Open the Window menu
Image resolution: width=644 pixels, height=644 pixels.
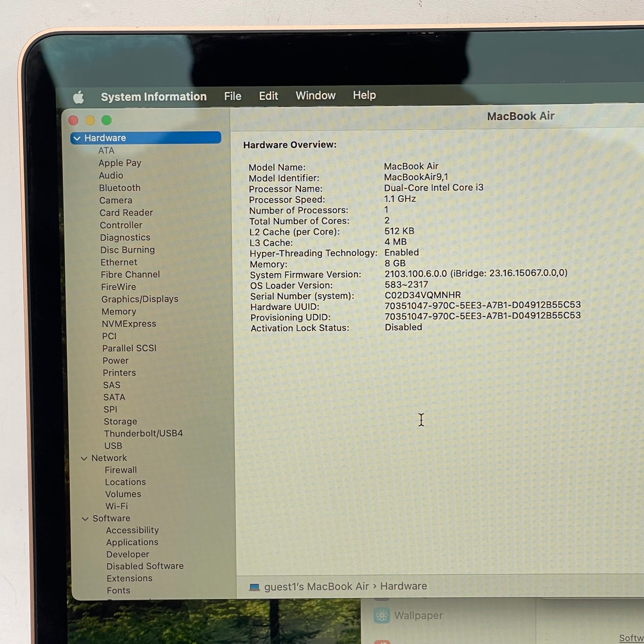tap(316, 95)
